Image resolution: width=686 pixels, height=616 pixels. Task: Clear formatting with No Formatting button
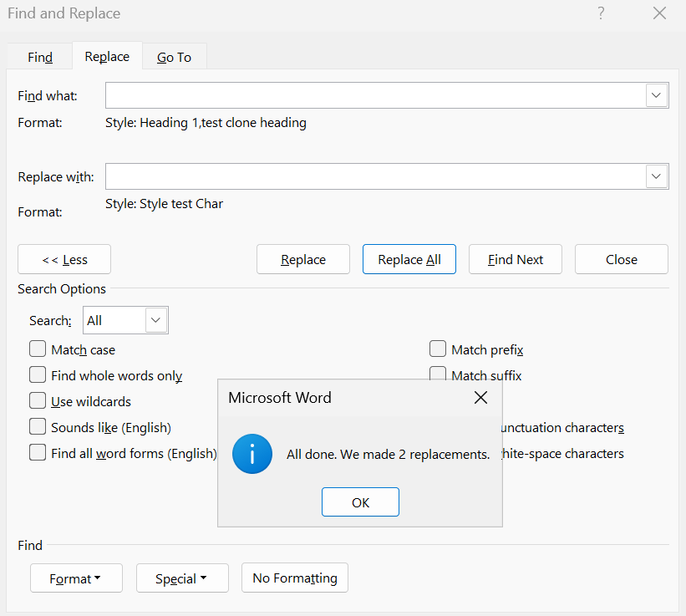point(295,578)
